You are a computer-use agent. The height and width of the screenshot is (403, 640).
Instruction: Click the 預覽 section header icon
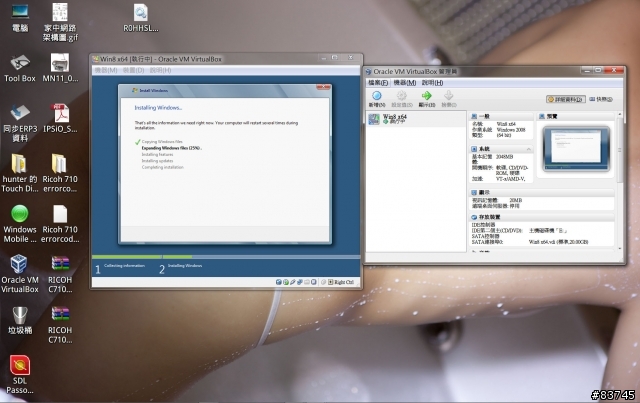542,116
